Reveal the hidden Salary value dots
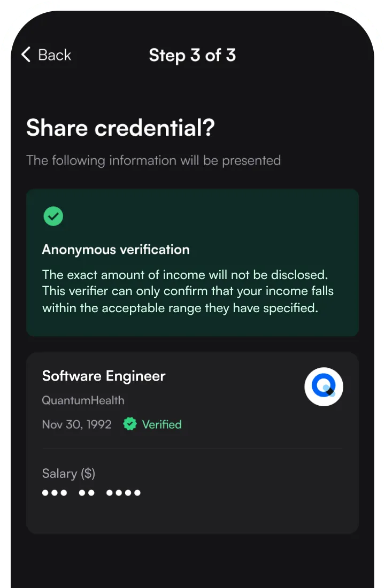 (91, 492)
